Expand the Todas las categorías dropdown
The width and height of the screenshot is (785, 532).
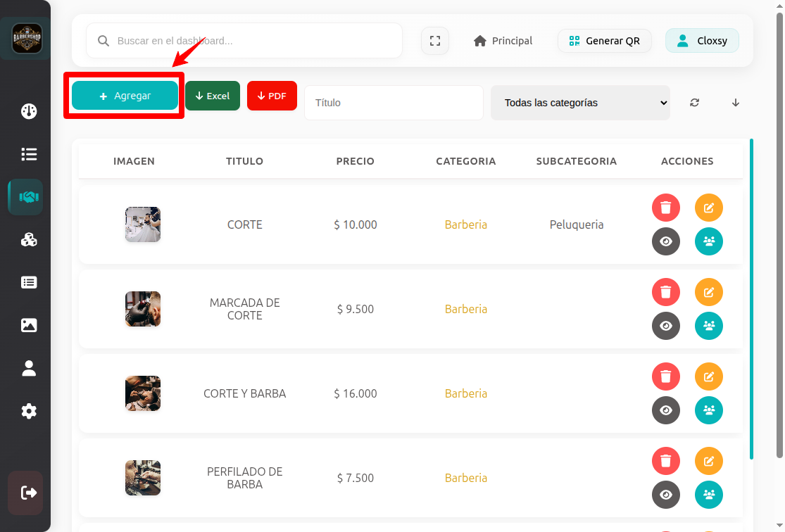[x=580, y=103]
